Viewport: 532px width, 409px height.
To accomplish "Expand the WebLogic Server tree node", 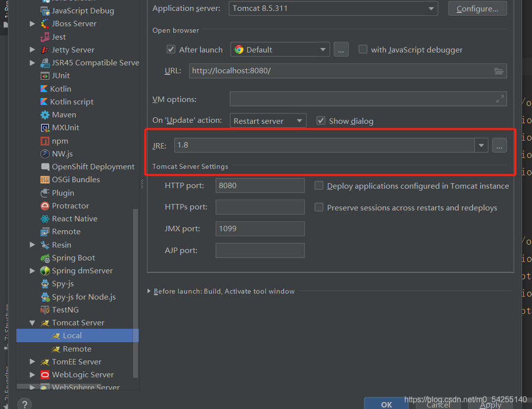I will [x=32, y=375].
